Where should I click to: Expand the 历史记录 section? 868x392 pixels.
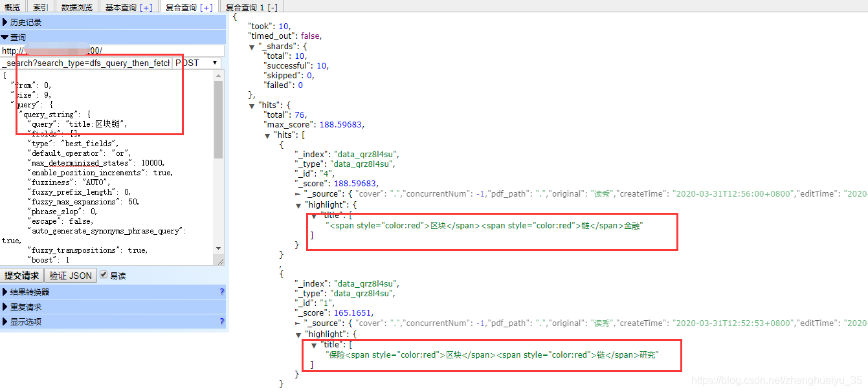(x=113, y=22)
